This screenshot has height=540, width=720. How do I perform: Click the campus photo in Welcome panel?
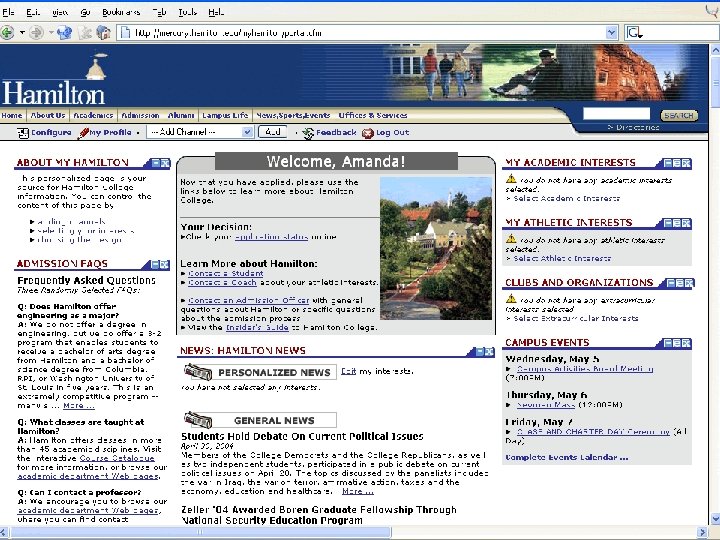click(436, 248)
